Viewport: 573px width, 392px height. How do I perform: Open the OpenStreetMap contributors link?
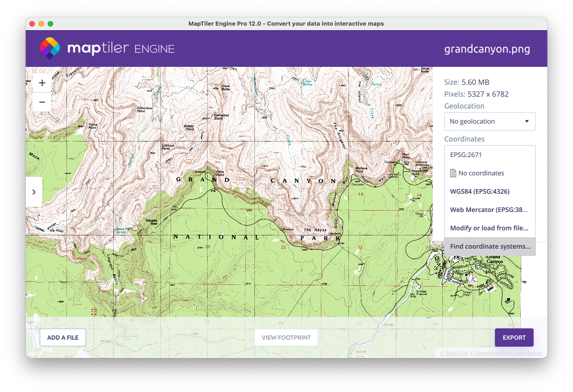509,353
